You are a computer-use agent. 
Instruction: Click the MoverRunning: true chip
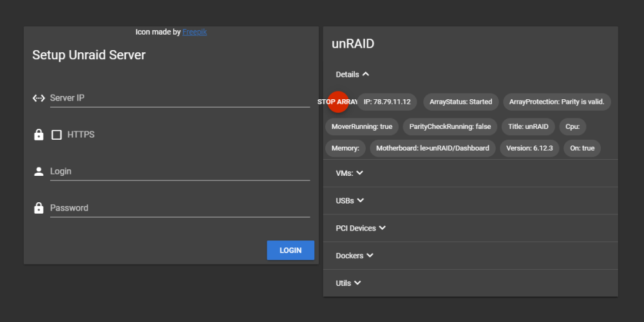click(362, 126)
